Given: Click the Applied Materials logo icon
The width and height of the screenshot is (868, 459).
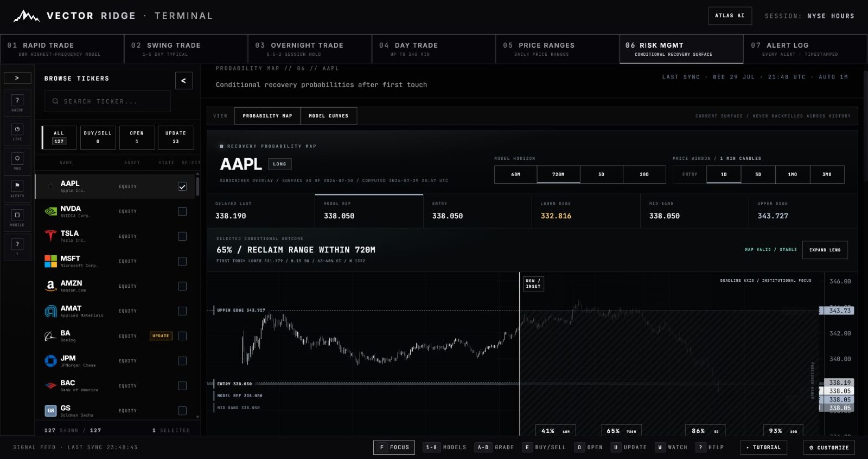Looking at the screenshot, I should pos(50,311).
